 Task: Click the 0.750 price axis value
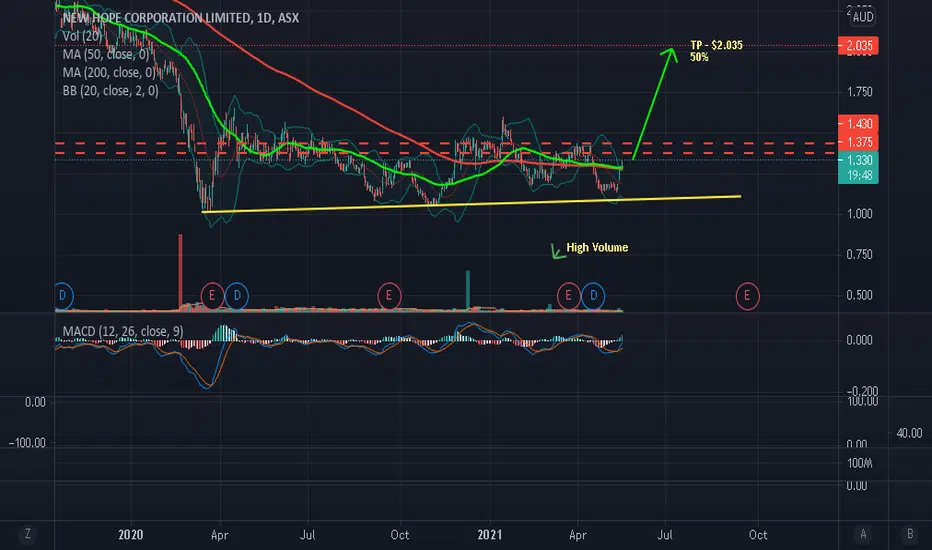point(859,254)
